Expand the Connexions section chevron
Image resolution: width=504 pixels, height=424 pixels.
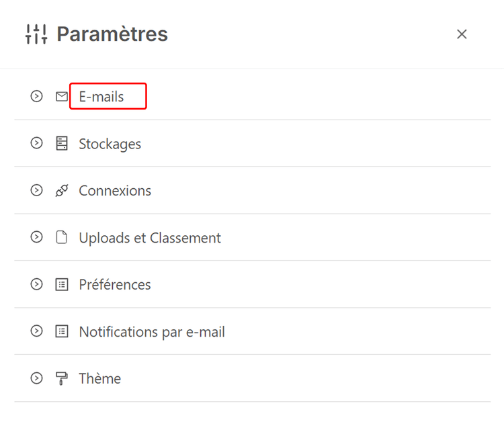pos(36,191)
